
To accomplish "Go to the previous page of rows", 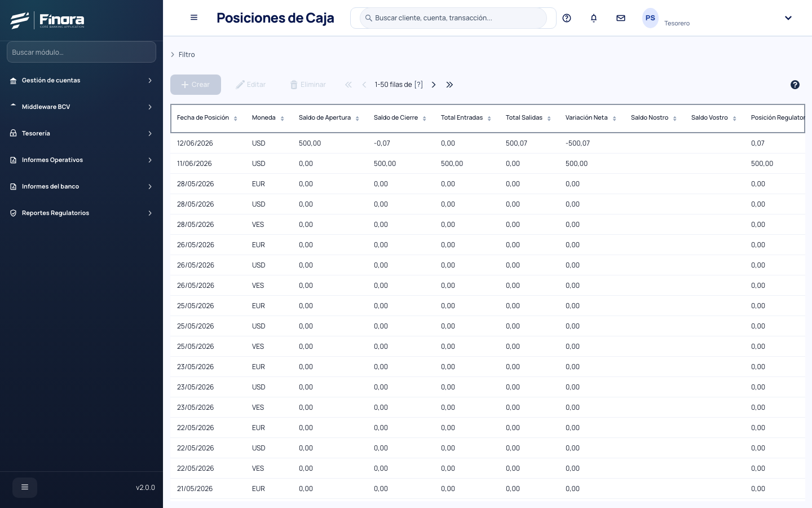I will point(364,85).
